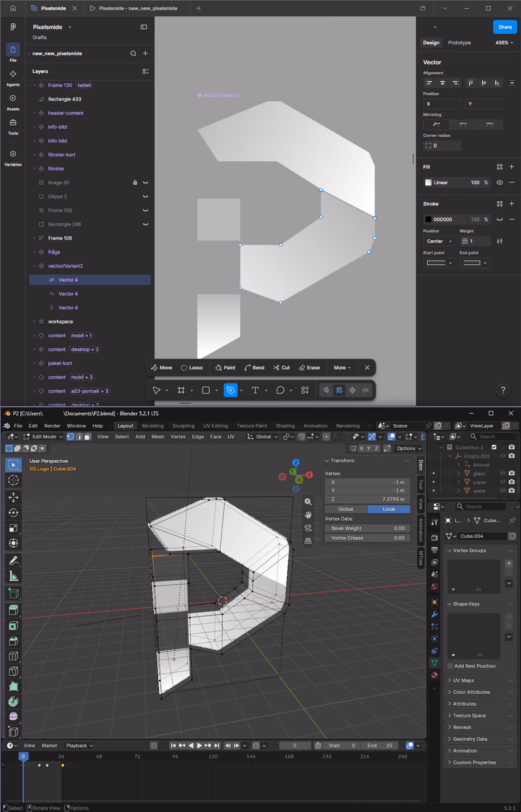The height and width of the screenshot is (812, 521).
Task: Click Options button in Blender viewport
Action: pos(408,448)
